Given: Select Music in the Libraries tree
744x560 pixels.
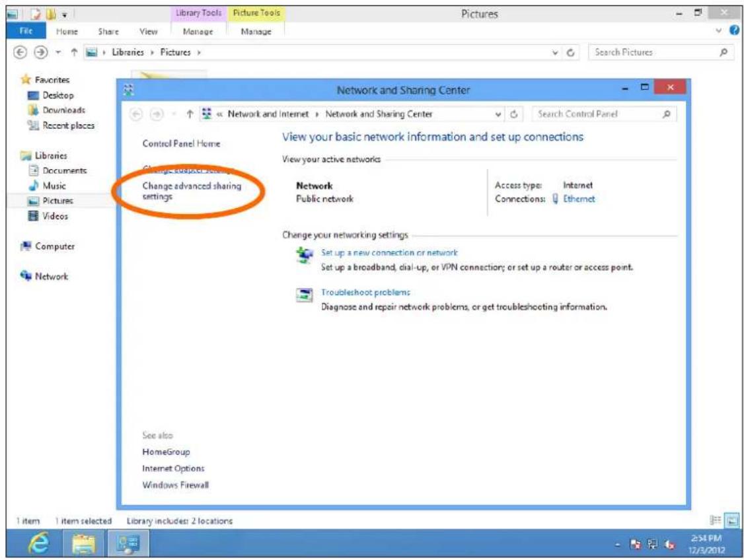Looking at the screenshot, I should click(x=54, y=186).
